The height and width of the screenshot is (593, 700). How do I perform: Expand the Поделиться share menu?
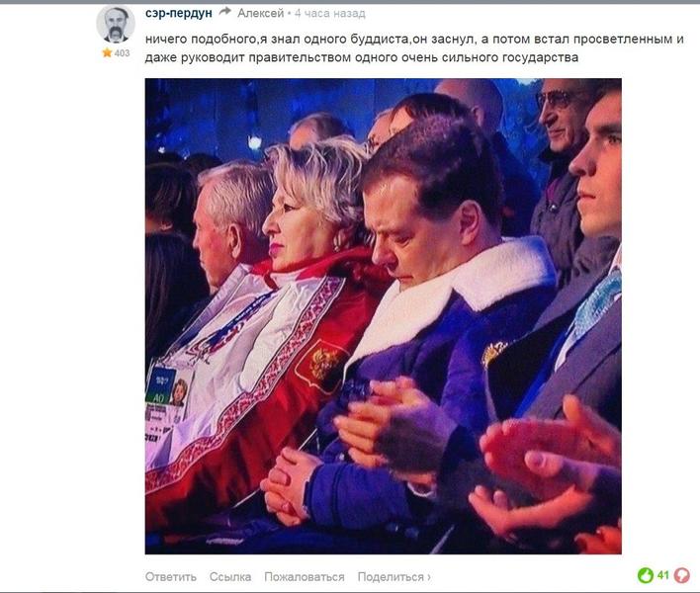click(x=391, y=577)
